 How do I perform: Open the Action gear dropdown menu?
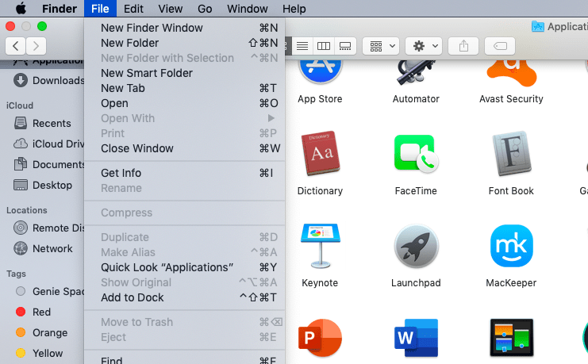425,46
